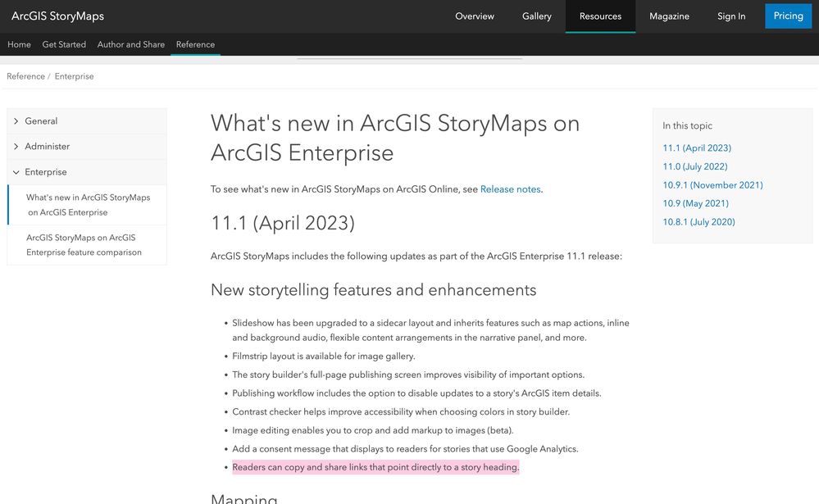
Task: Open the 10.8.1 (July 2020) notes
Action: click(698, 221)
